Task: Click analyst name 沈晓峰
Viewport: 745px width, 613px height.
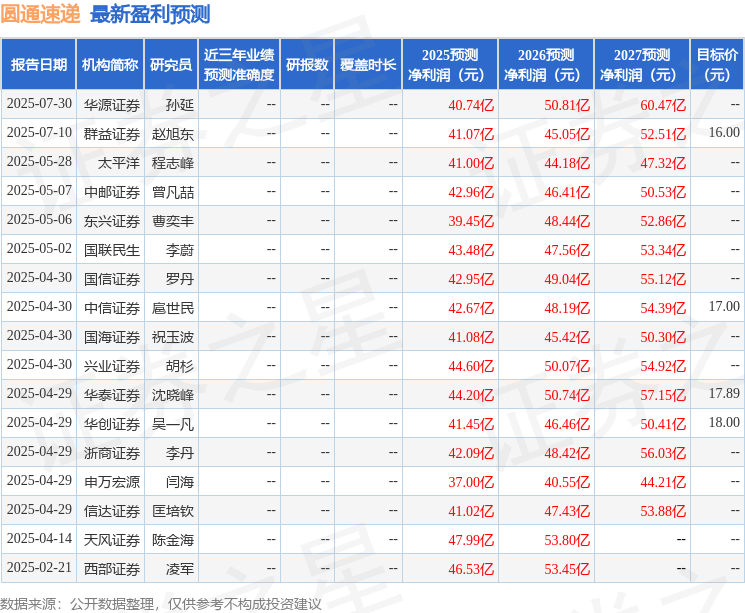Action: click(173, 395)
